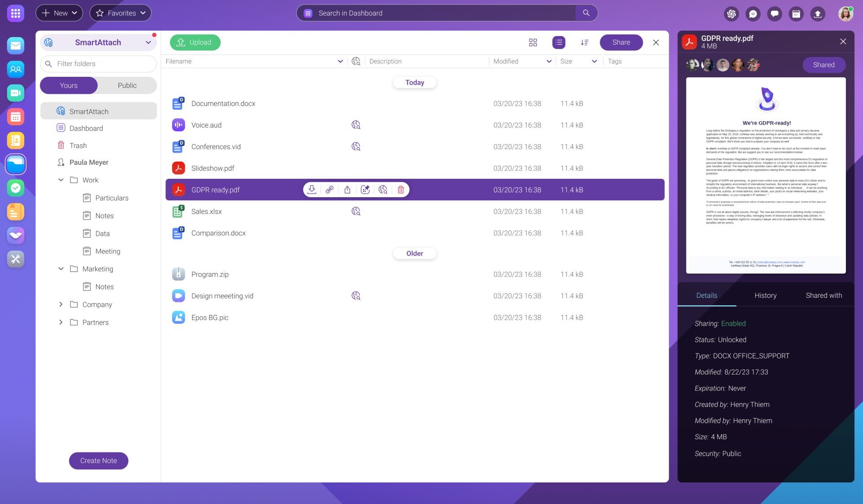Image resolution: width=863 pixels, height=504 pixels.
Task: Collapse the Work folder
Action: [x=61, y=180]
